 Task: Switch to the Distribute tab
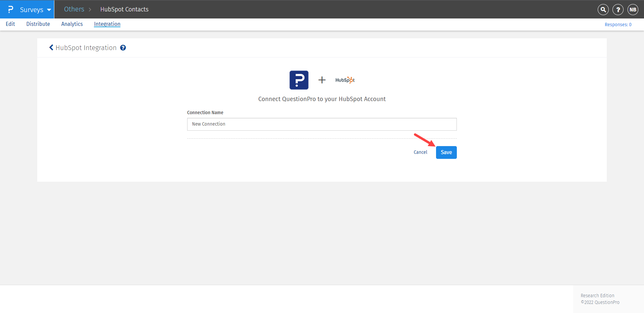point(38,24)
